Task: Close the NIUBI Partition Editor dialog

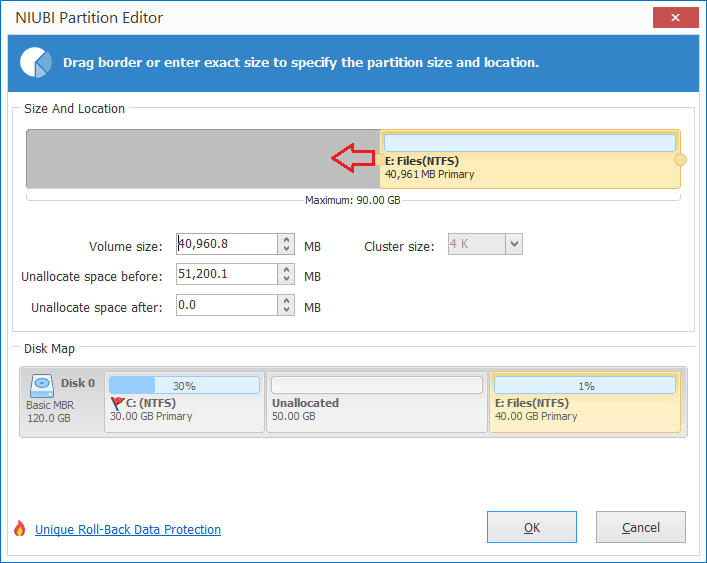Action: click(675, 18)
